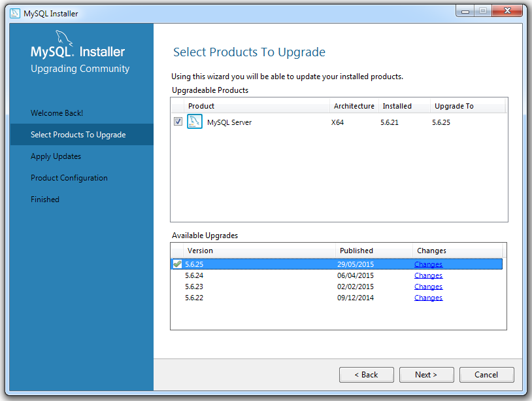Click the Installed column header
Image resolution: width=532 pixels, height=401 pixels.
[405, 106]
